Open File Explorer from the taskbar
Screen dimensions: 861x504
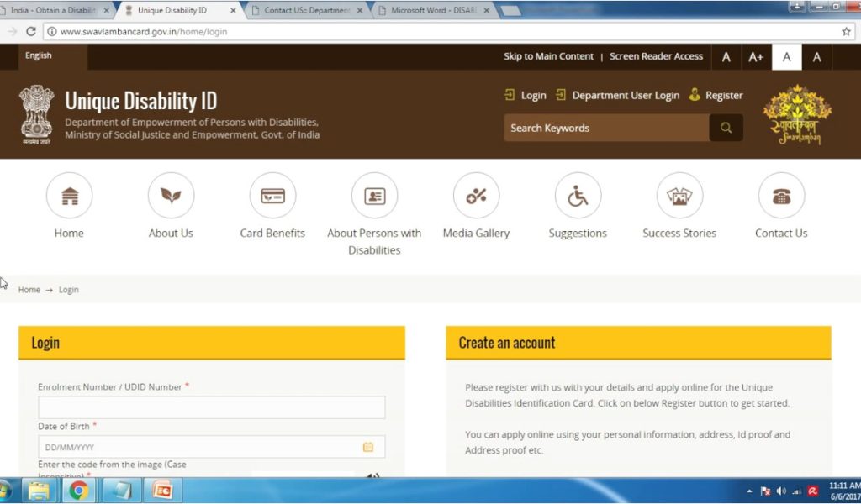pyautogui.click(x=39, y=491)
